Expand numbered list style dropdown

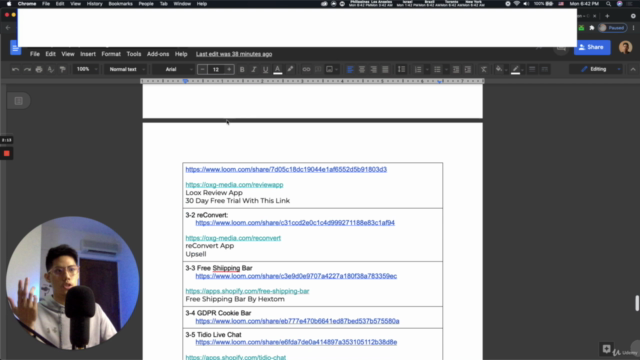point(427,69)
